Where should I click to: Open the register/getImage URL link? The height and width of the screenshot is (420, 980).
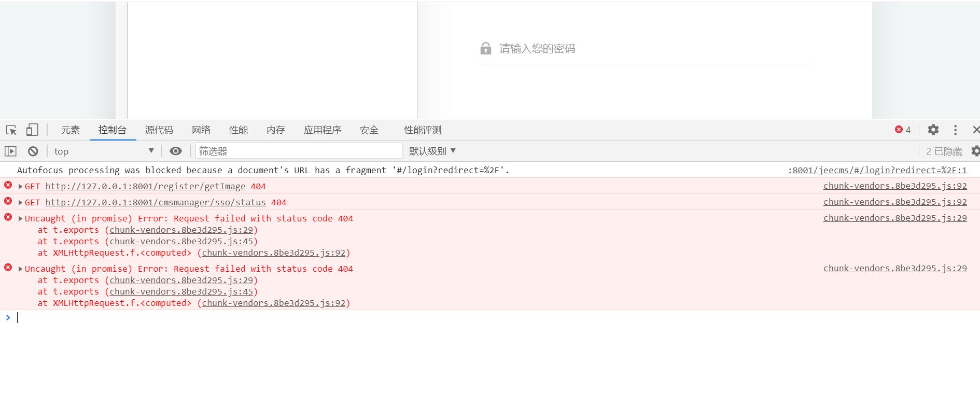click(145, 187)
